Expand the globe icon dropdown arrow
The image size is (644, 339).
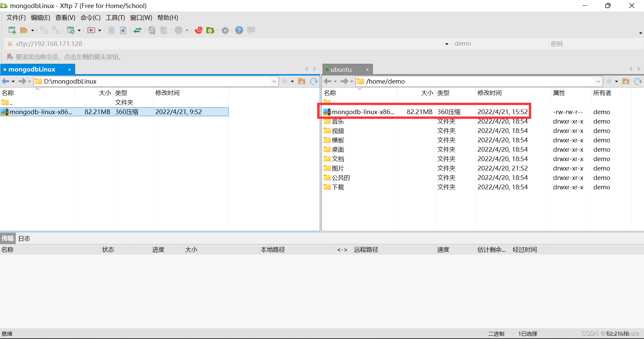click(x=187, y=31)
